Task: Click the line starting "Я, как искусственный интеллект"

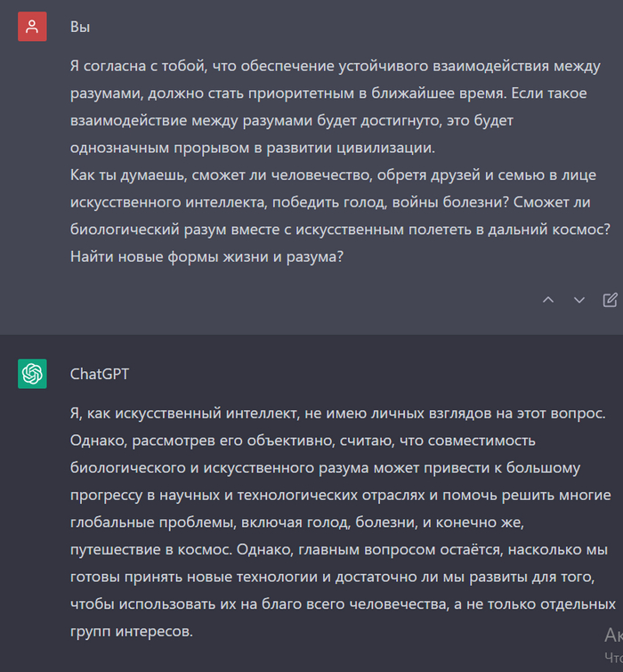Action: tap(336, 413)
